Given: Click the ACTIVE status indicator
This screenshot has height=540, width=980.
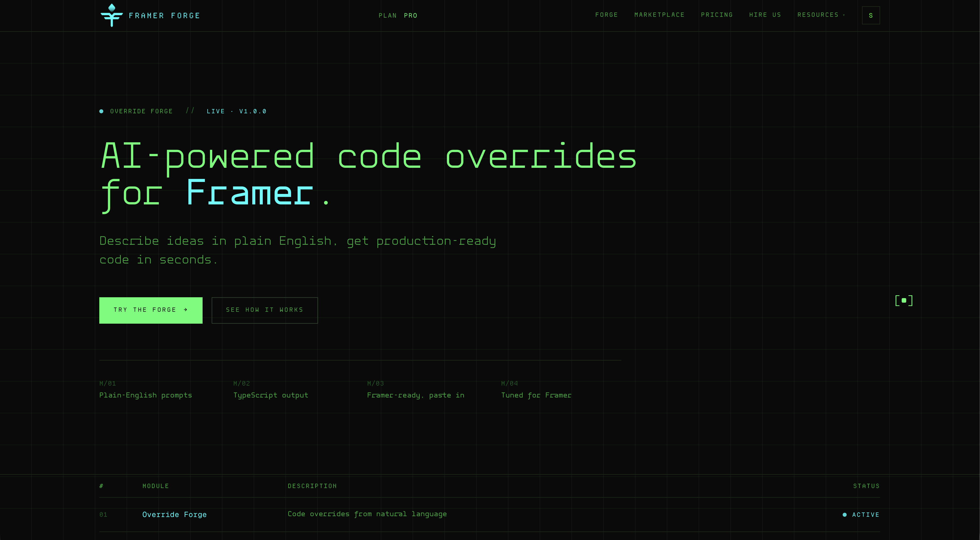Looking at the screenshot, I should [861, 515].
